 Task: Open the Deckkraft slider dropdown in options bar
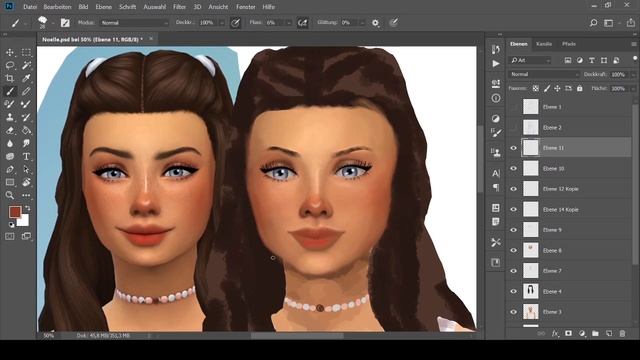[222, 23]
